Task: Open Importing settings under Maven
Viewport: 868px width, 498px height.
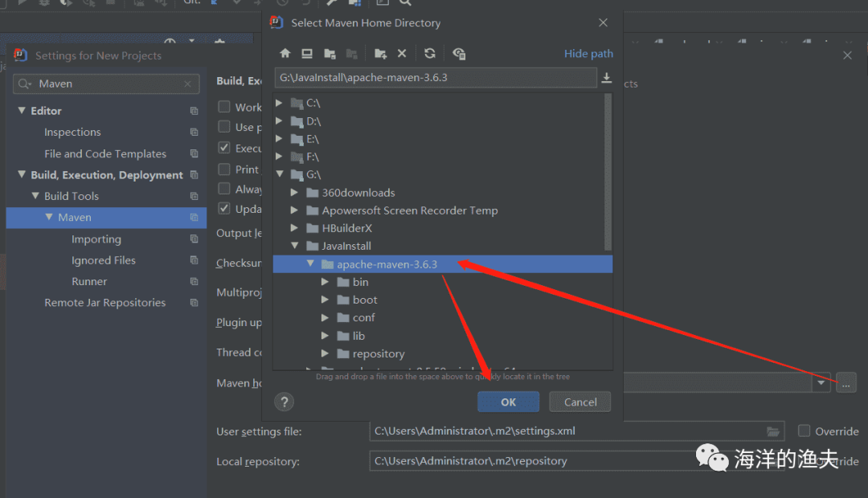Action: [x=96, y=239]
